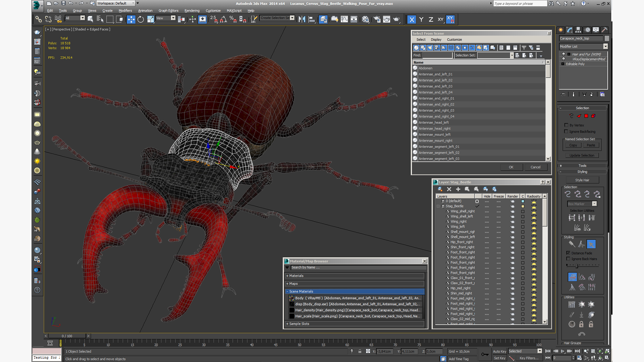Uncheck Distance Fade checkbox

(x=568, y=253)
